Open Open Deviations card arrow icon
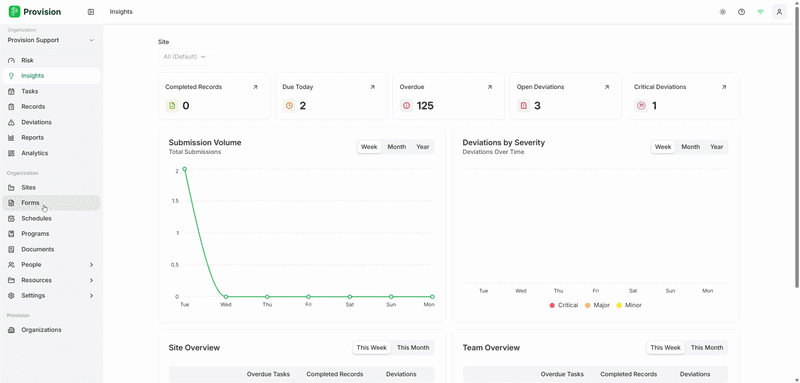800x383 pixels. (x=607, y=87)
